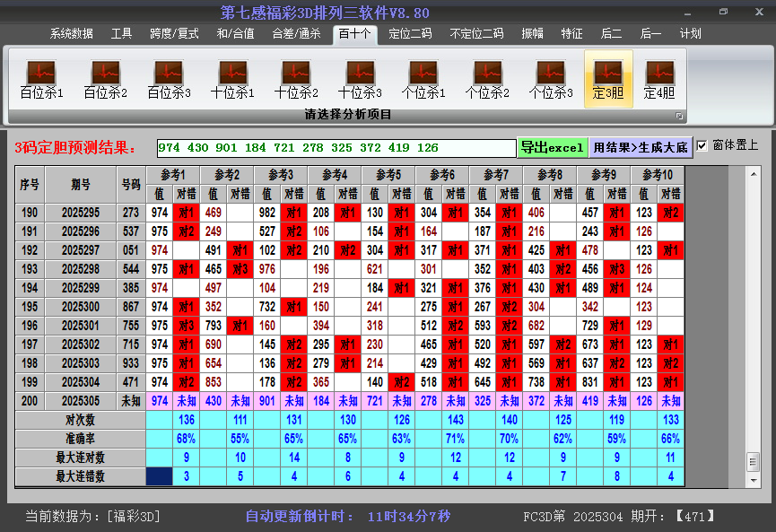Switch to the 定位二码 tab
Viewport: 776px width, 532px height.
click(410, 34)
